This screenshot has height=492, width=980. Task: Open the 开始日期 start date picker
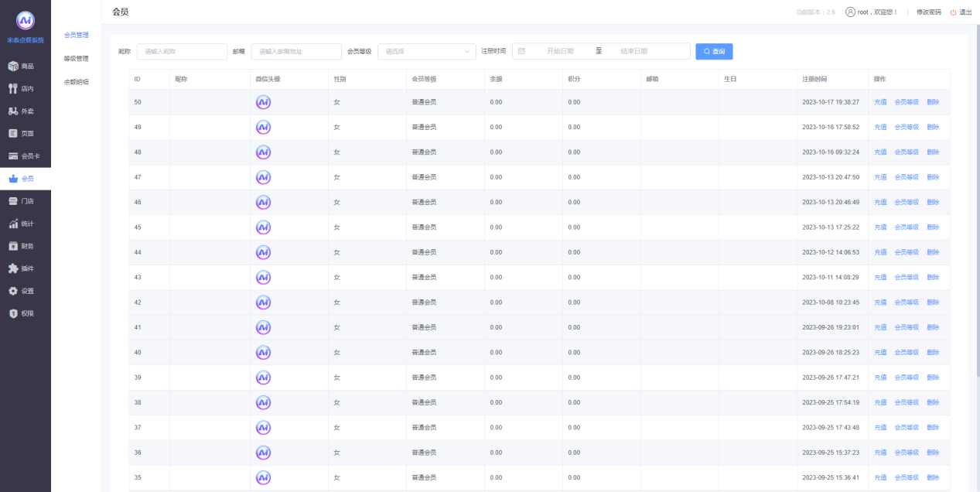pos(560,52)
